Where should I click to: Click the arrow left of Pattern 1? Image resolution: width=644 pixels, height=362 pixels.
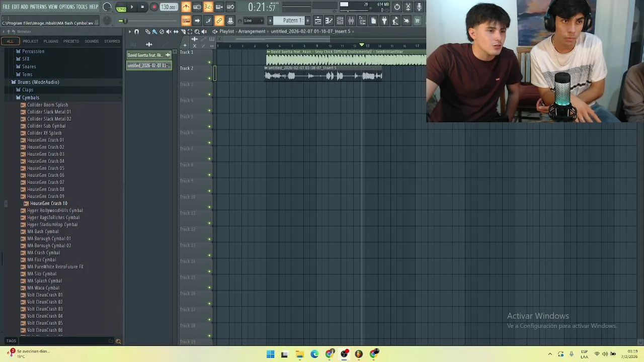270,21
